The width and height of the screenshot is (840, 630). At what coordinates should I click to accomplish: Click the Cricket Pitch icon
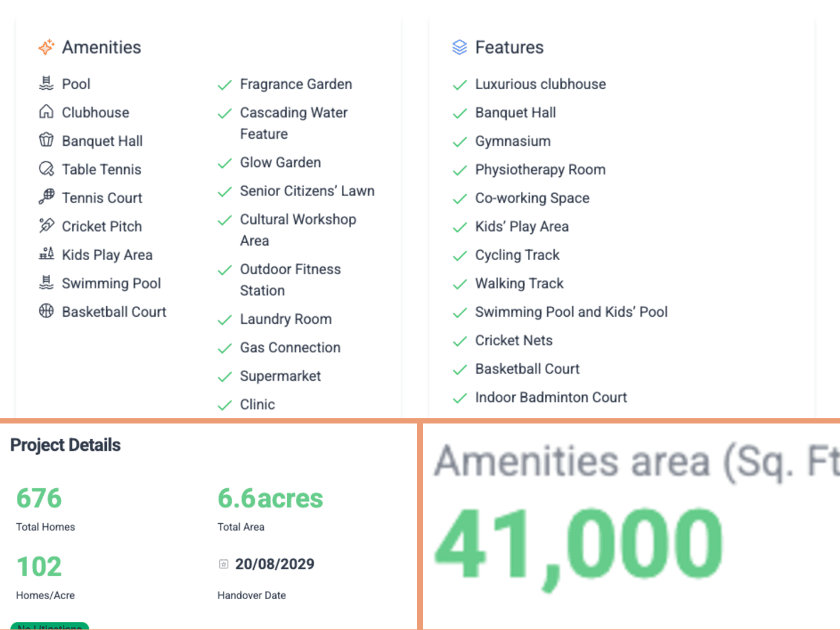46,225
